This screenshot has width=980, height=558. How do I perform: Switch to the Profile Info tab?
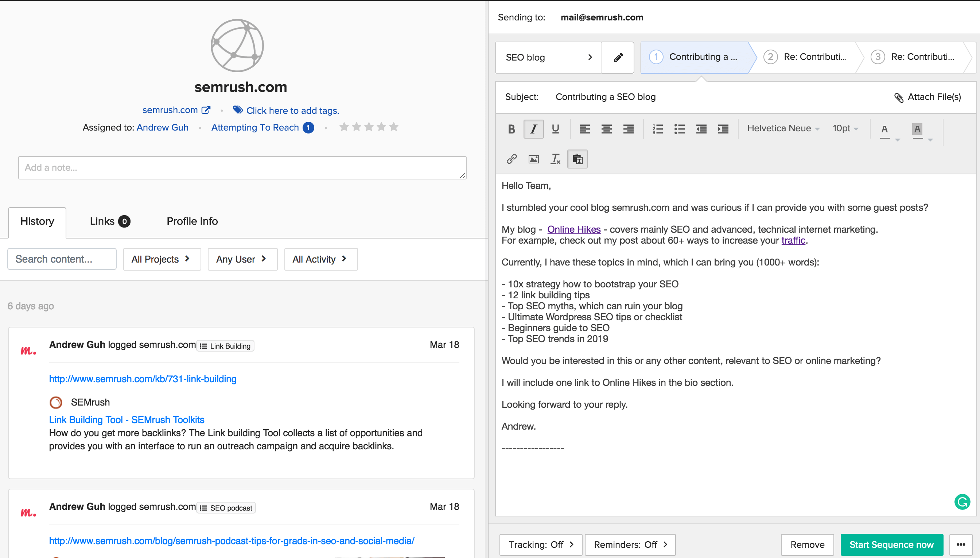192,221
